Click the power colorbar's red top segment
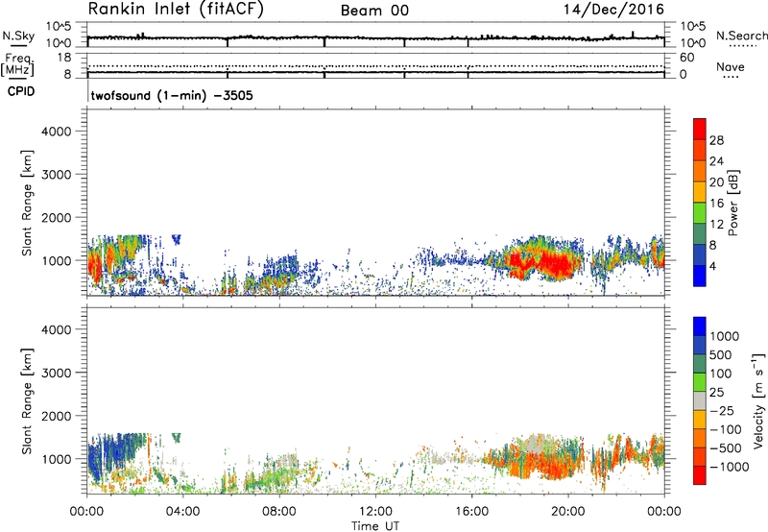This screenshot has width=768, height=532. 700,129
